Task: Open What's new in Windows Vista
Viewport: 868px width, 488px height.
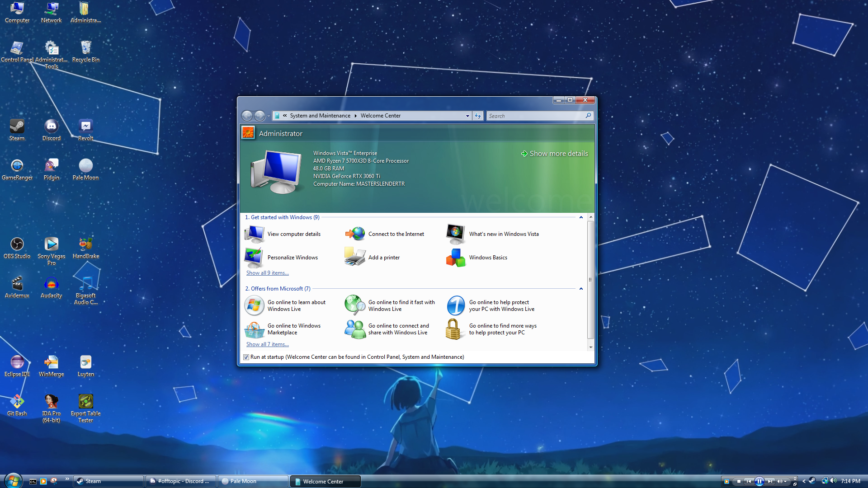Action: pyautogui.click(x=492, y=234)
